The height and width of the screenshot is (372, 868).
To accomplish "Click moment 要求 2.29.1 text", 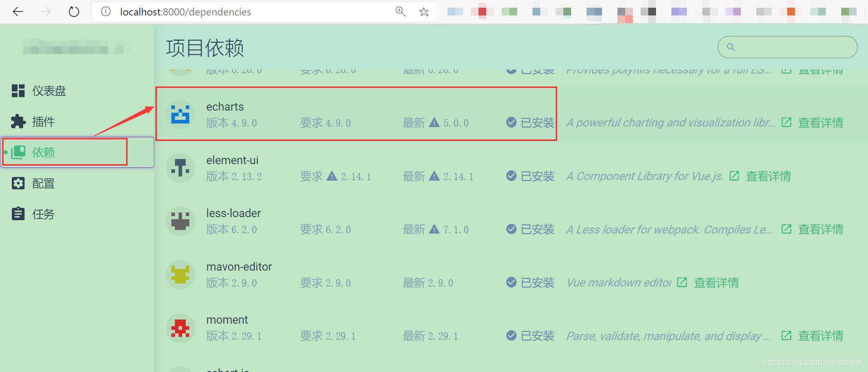I will (328, 336).
